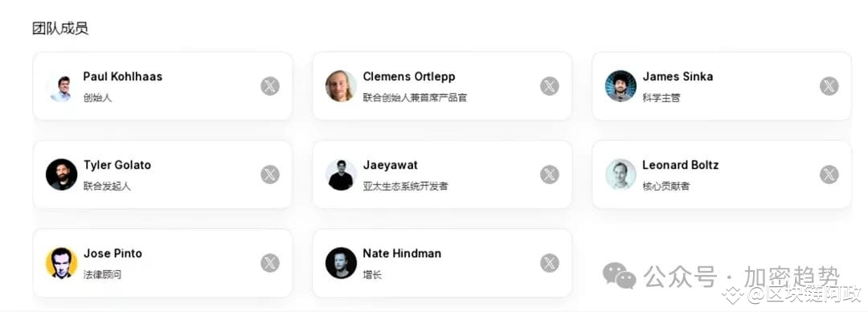Open Clemens Ortlepp's X profile icon
Screen dimensions: 868x312
(550, 87)
